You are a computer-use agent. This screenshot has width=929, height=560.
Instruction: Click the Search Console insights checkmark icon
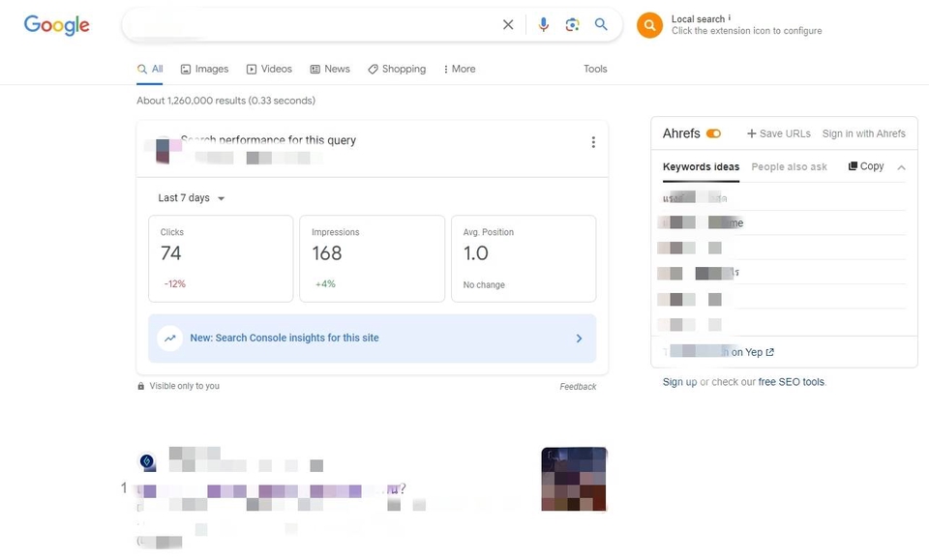[x=169, y=338]
